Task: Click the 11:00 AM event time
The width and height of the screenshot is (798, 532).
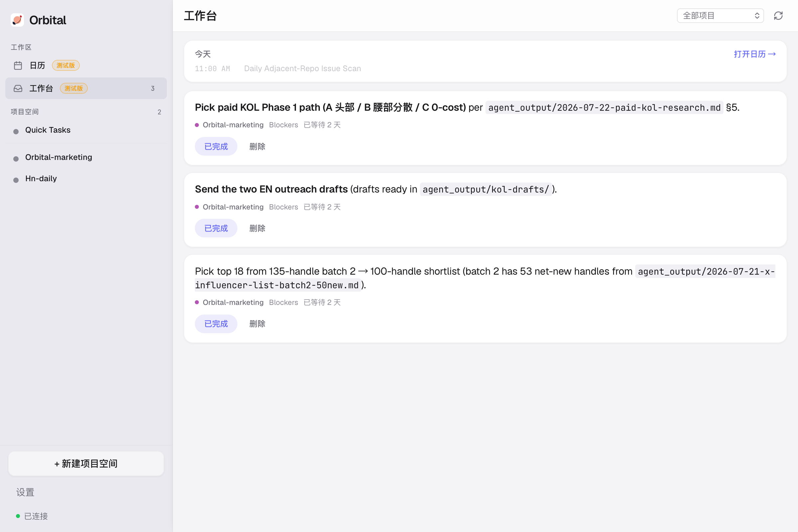Action: 212,68
